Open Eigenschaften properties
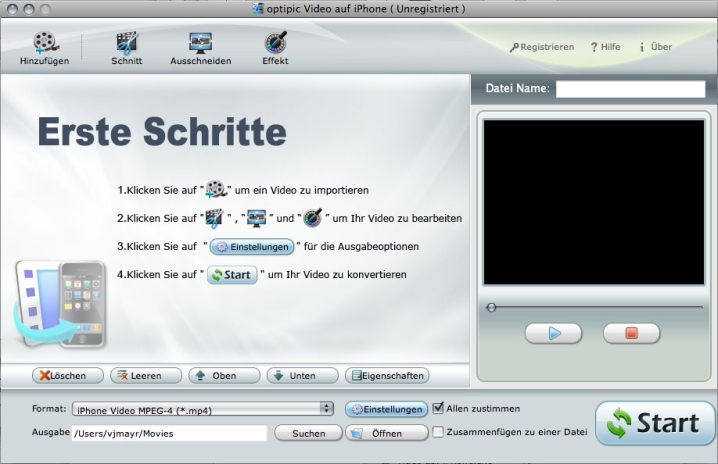 387,376
